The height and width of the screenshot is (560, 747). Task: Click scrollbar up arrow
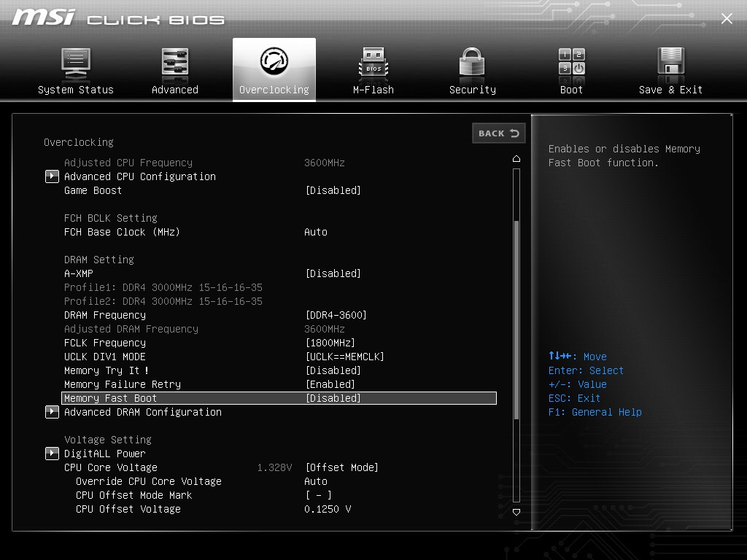(x=516, y=158)
